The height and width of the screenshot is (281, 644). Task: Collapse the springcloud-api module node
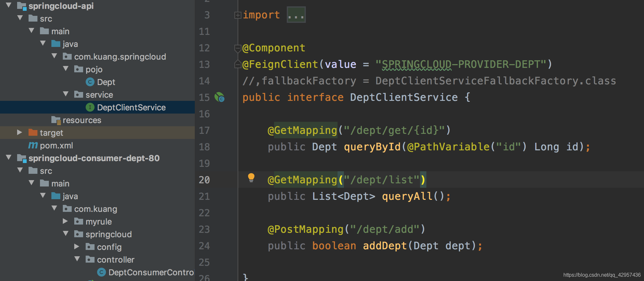click(9, 5)
